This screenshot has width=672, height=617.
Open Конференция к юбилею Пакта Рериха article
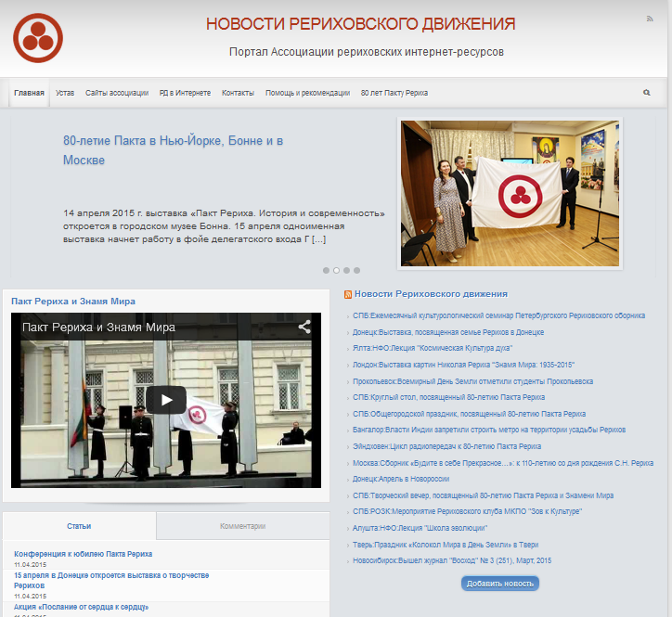tap(83, 554)
